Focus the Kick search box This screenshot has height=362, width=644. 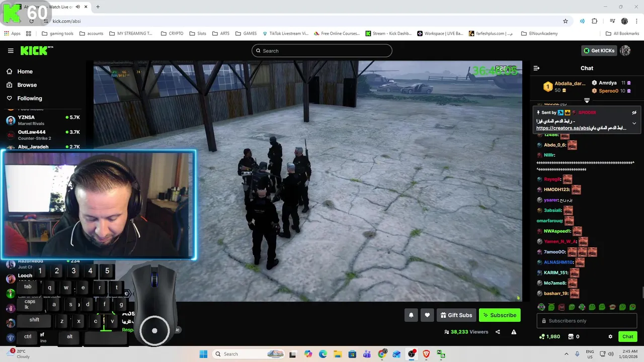tap(322, 51)
